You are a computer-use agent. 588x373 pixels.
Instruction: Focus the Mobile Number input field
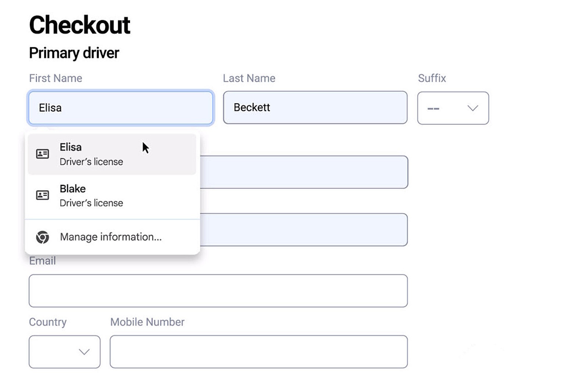pos(258,352)
